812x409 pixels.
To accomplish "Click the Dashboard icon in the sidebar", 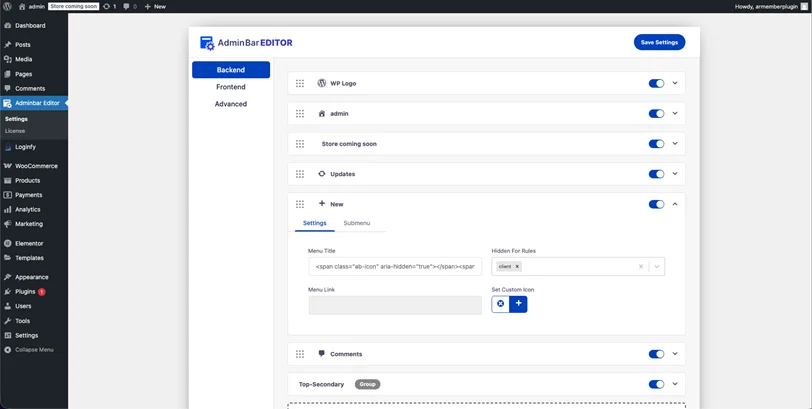I will coord(7,25).
